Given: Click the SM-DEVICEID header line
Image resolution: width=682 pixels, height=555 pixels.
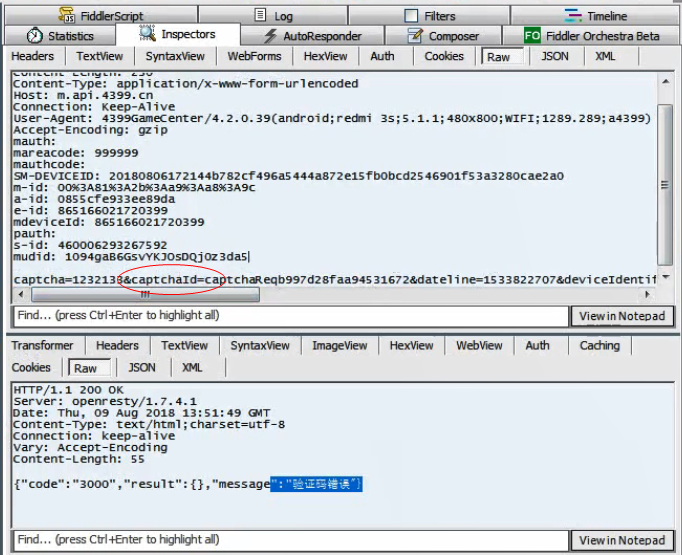Looking at the screenshot, I should [288, 176].
